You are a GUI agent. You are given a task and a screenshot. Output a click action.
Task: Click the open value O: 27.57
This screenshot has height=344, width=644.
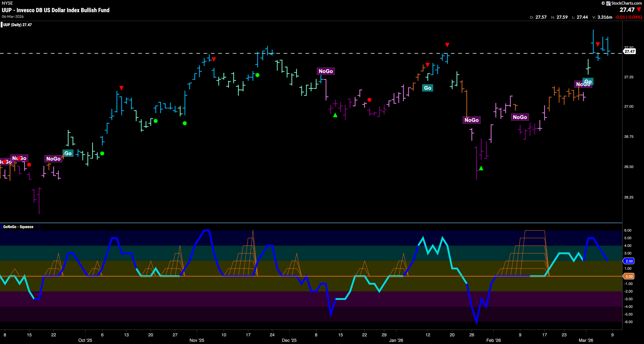(538, 17)
